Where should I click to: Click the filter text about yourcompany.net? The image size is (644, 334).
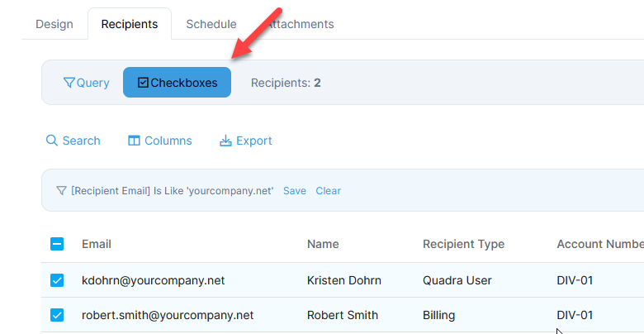click(x=172, y=191)
